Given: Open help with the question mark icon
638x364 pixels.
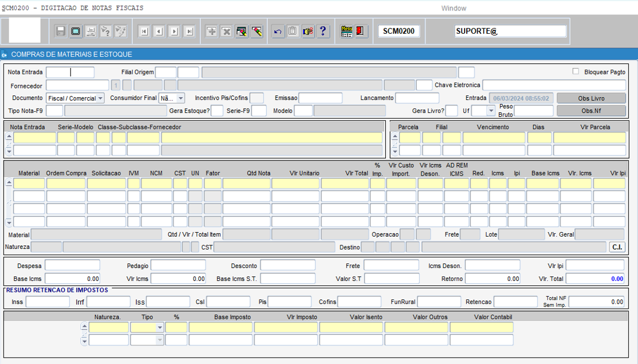Looking at the screenshot, I should pos(323,31).
